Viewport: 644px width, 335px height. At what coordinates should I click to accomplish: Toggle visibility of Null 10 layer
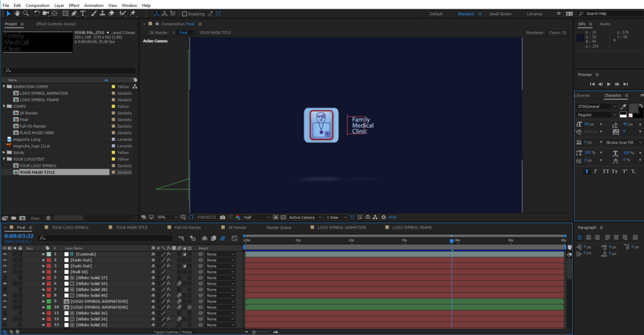pos(5,271)
